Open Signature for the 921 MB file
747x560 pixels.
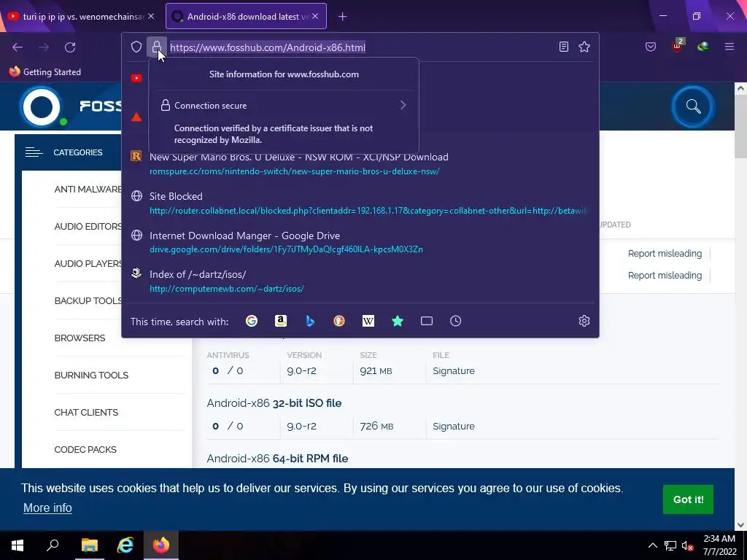point(454,371)
